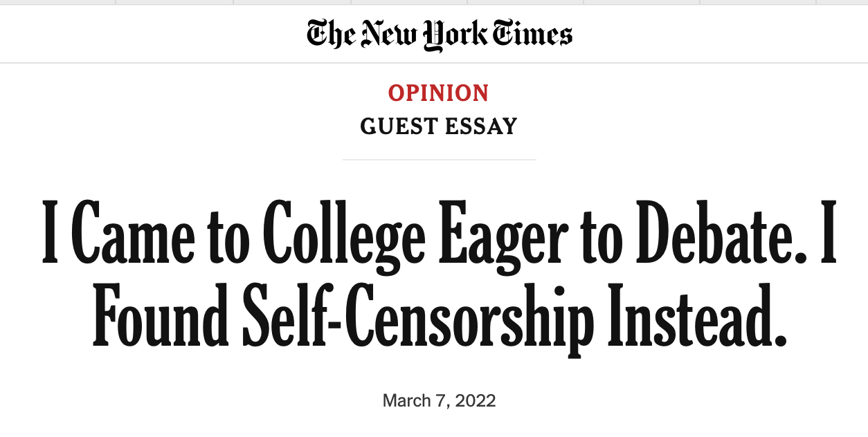Image resolution: width=868 pixels, height=437 pixels.
Task: Select the fourth tab in the top strip
Action: (x=408, y=2)
